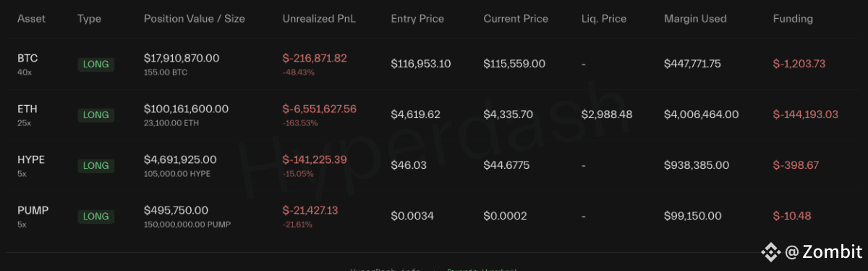Click the BTC funding value $-1,203.73
Viewport: 868px width, 271px height.
pyautogui.click(x=799, y=64)
